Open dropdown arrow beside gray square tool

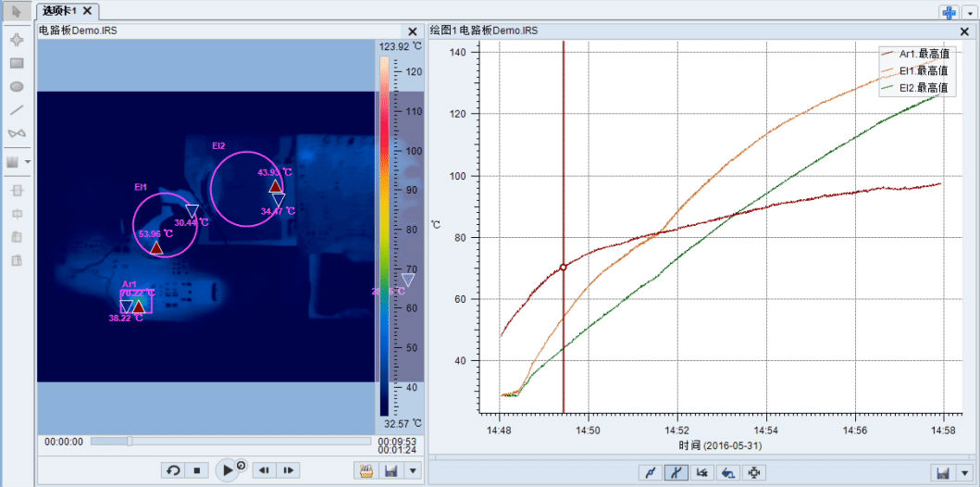click(x=28, y=162)
